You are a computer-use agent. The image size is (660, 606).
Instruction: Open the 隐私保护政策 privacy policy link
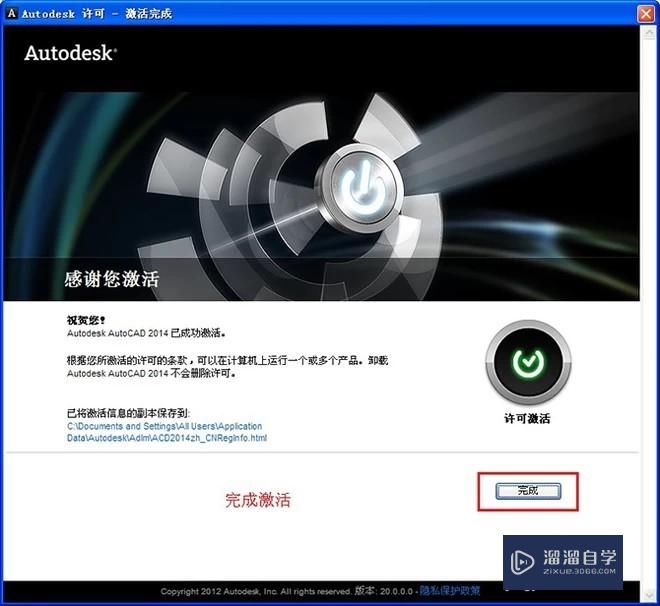pos(450,591)
